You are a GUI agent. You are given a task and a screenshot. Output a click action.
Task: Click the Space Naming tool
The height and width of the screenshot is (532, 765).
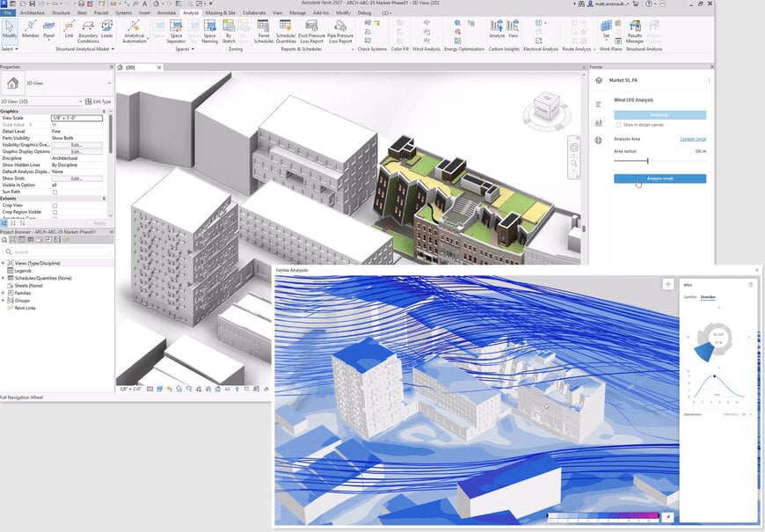click(x=210, y=32)
